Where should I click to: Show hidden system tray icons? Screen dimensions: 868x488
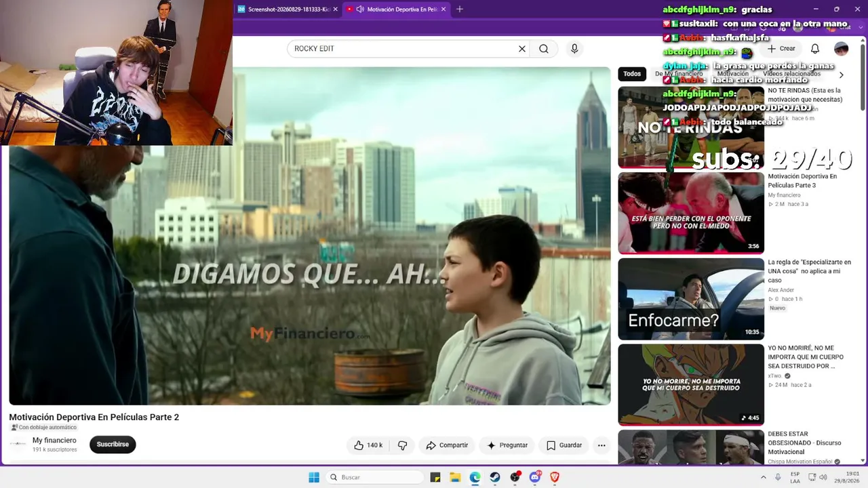tap(764, 477)
